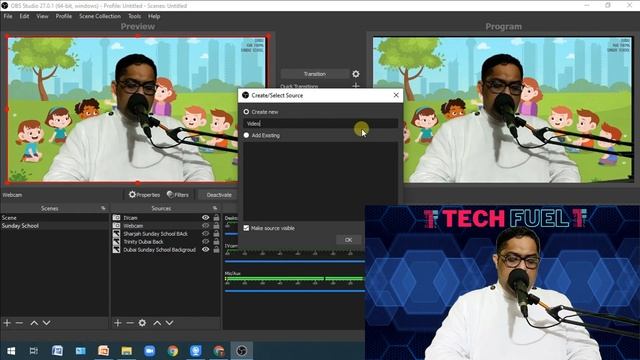The height and width of the screenshot is (360, 640).
Task: Confirm dialog with OK button
Action: [348, 240]
